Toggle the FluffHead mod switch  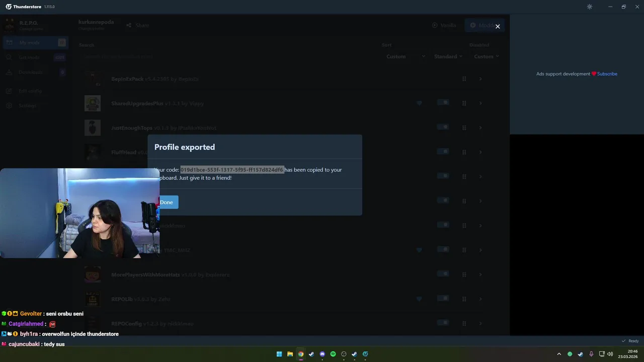443,151
